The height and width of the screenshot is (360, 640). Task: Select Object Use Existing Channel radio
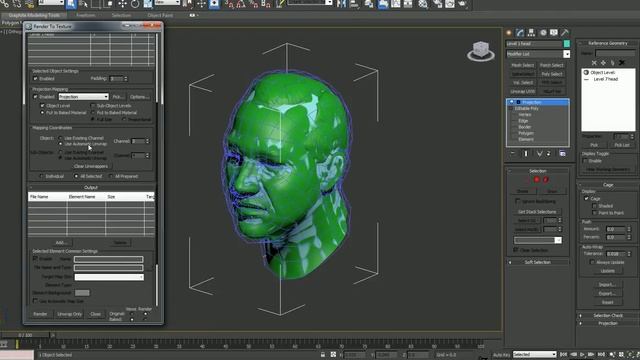pyautogui.click(x=60, y=138)
